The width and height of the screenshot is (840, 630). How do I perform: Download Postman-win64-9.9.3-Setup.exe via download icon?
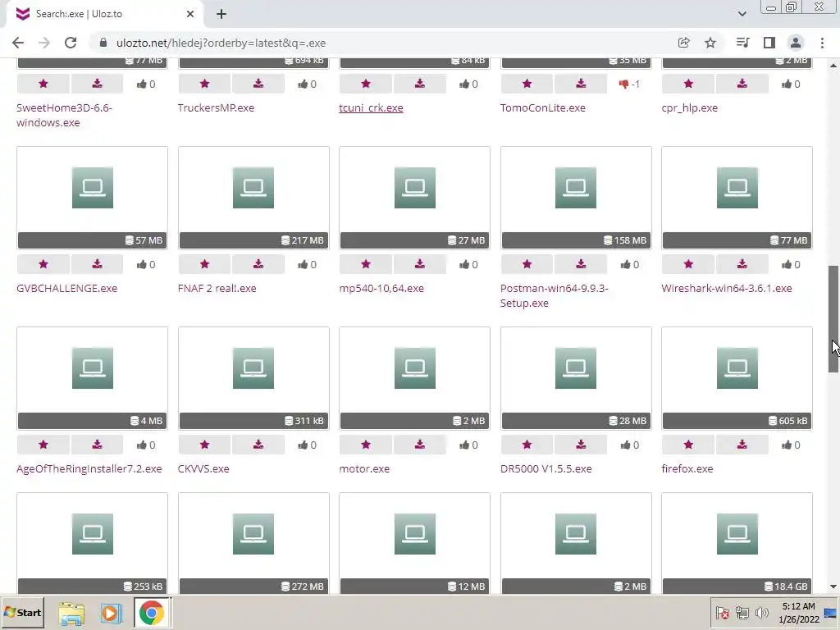pos(581,264)
